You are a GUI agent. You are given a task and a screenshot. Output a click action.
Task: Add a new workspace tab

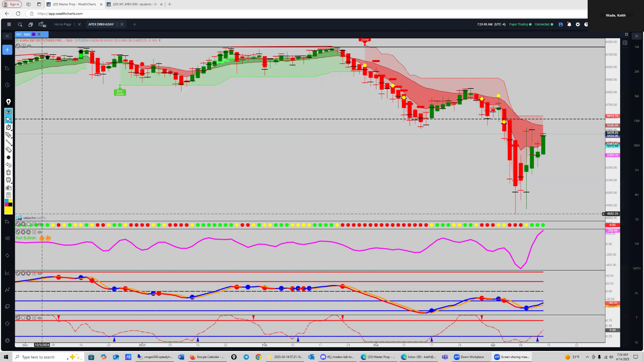(x=135, y=24)
